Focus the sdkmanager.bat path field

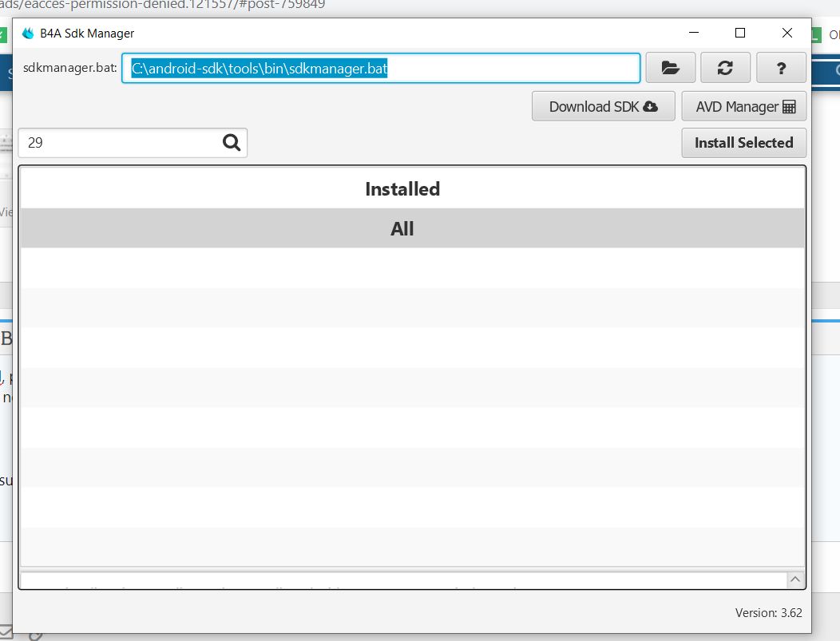[x=381, y=68]
